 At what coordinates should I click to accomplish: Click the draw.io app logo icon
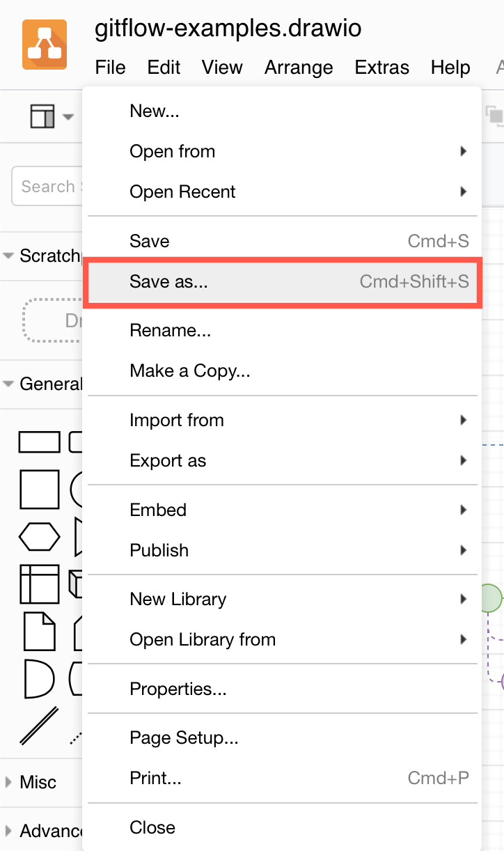coord(45,43)
